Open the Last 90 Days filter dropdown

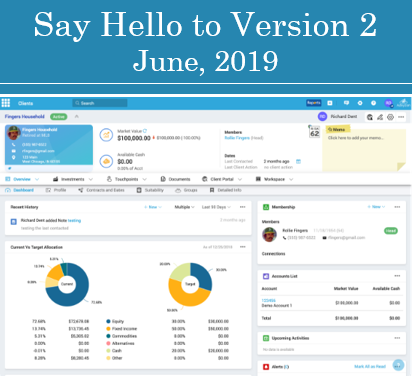[x=216, y=207]
